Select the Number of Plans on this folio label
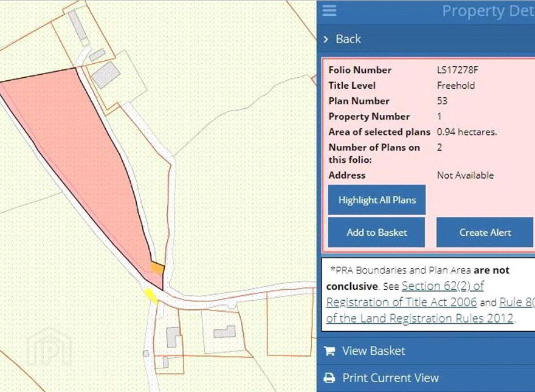 (374, 154)
